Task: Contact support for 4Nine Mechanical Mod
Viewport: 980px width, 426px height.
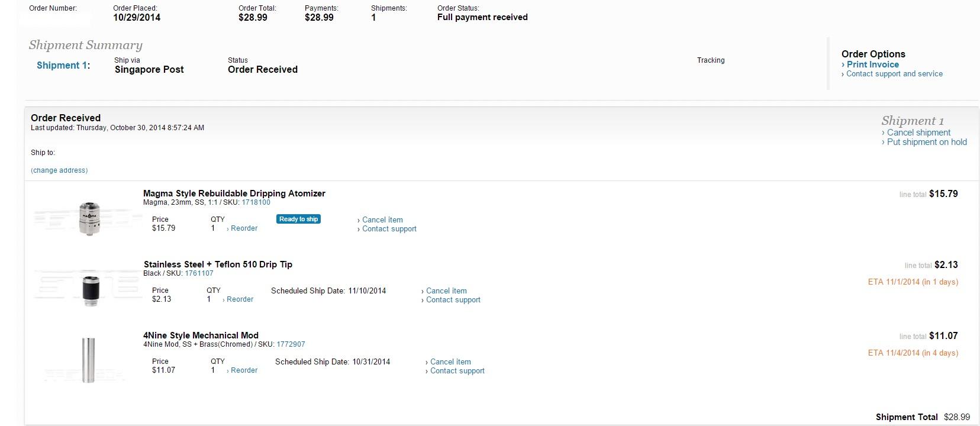Action: [457, 371]
